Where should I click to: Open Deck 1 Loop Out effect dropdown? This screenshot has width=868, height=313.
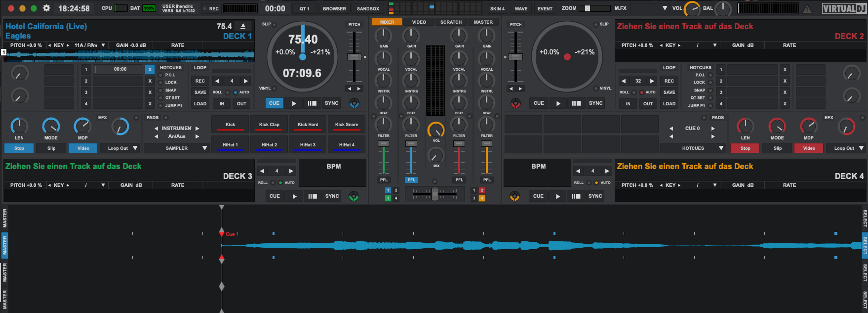[x=135, y=148]
